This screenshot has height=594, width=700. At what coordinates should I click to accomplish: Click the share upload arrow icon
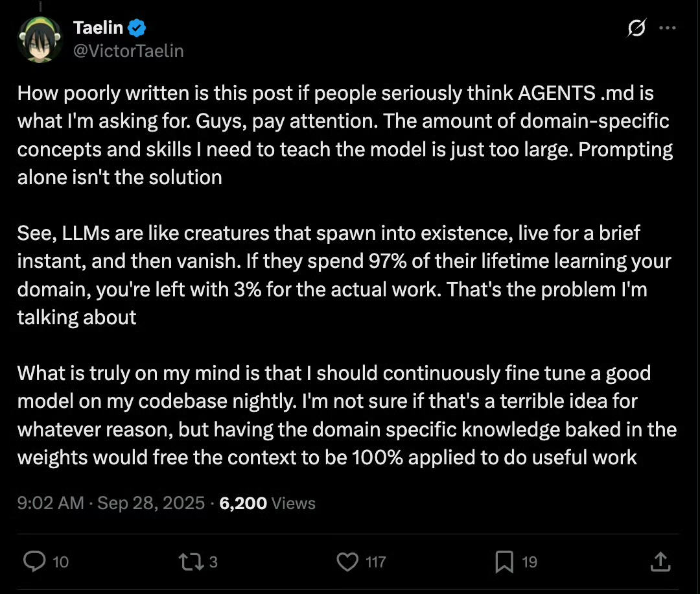pyautogui.click(x=659, y=562)
